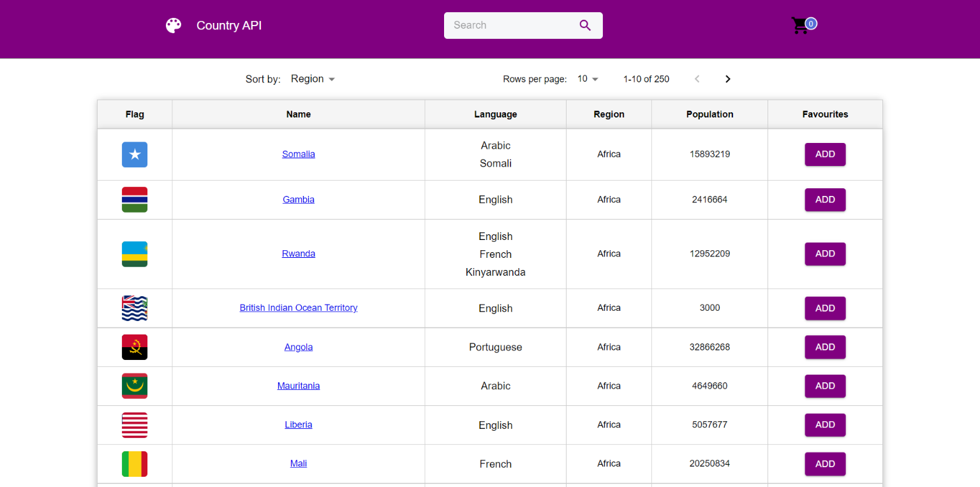Open the shopping cart icon
Viewport: 980px width, 487px height.
pyautogui.click(x=799, y=26)
